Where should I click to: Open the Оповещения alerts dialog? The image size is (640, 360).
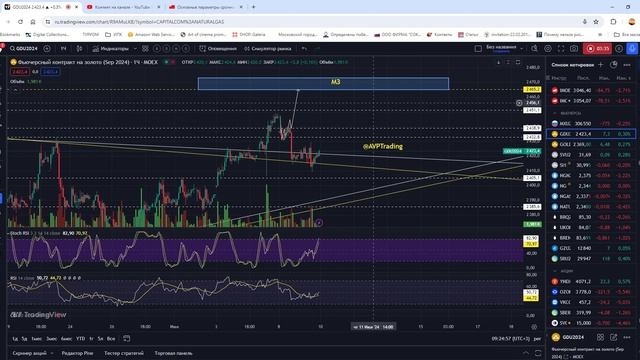[x=218, y=49]
